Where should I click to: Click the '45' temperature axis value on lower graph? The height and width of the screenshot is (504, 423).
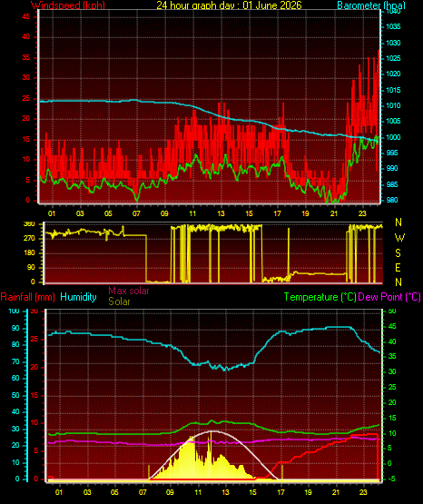(x=392, y=326)
